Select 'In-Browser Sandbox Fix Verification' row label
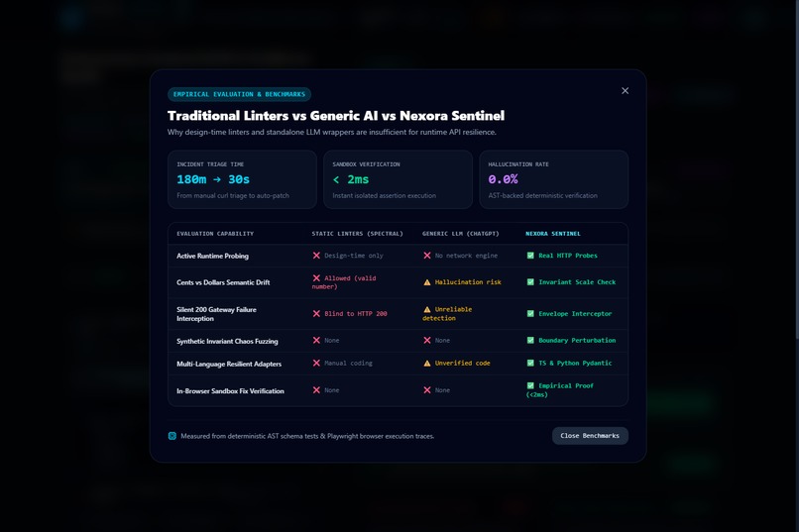This screenshot has height=532, width=799. (x=230, y=391)
